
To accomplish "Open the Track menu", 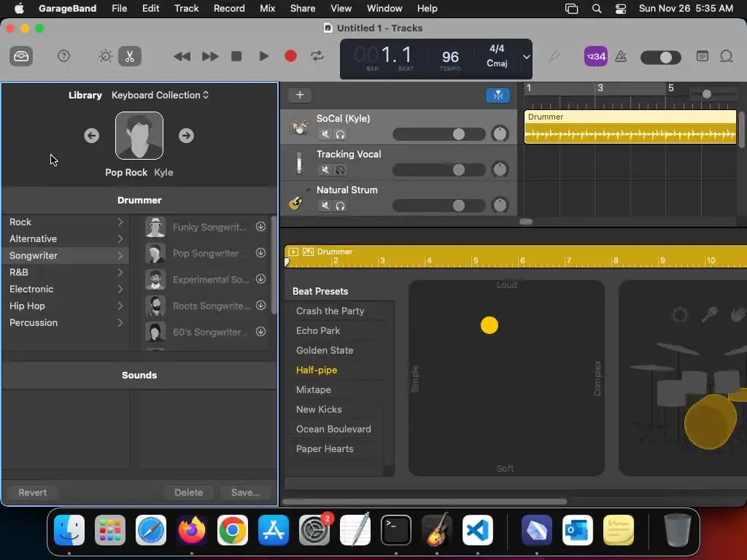I will coord(186,9).
